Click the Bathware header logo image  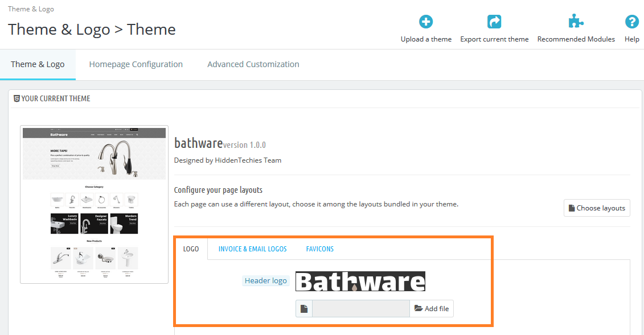[x=360, y=282]
